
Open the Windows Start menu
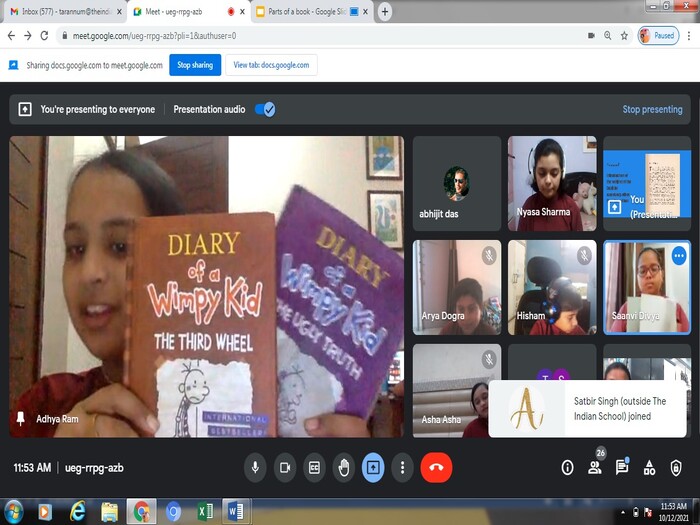click(x=13, y=512)
